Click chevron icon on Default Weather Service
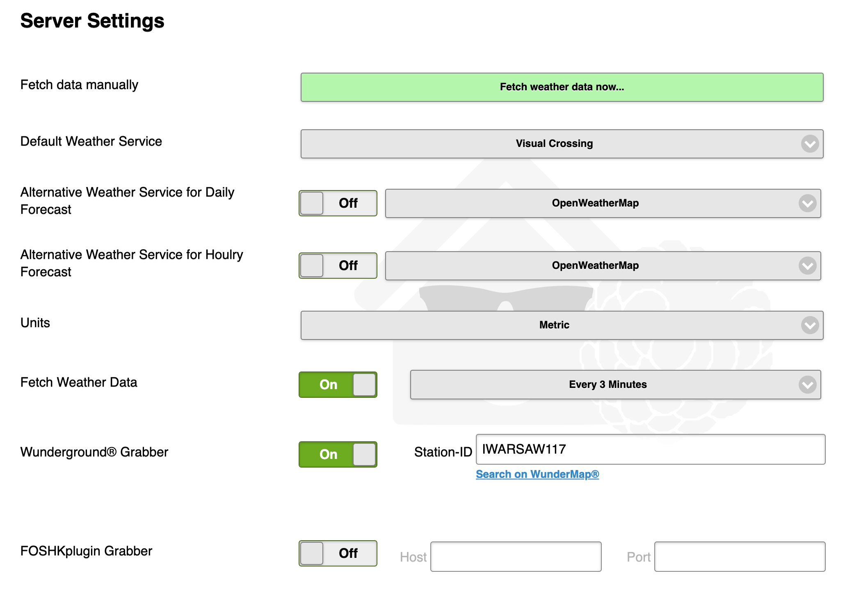The width and height of the screenshot is (868, 610). (810, 144)
